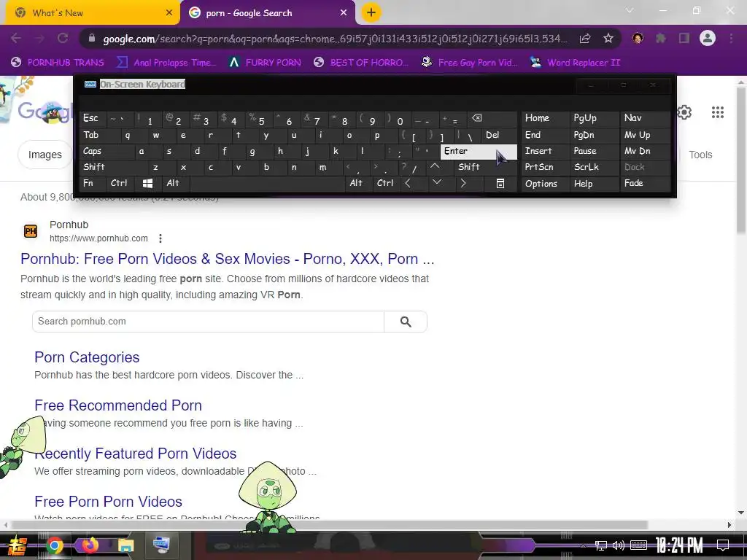Click the vertical page scrollbar thumb
This screenshot has width=747, height=560.
coord(741,160)
